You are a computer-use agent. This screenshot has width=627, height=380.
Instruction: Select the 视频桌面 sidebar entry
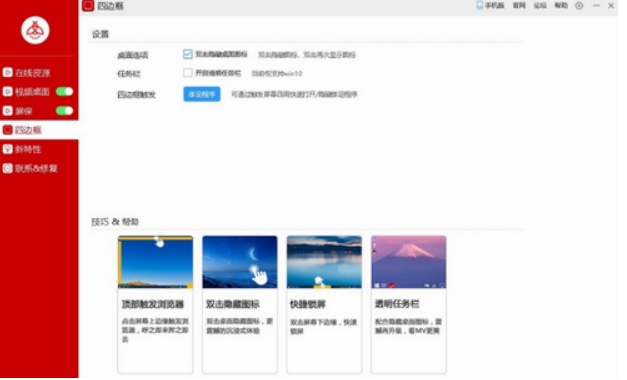click(x=26, y=92)
